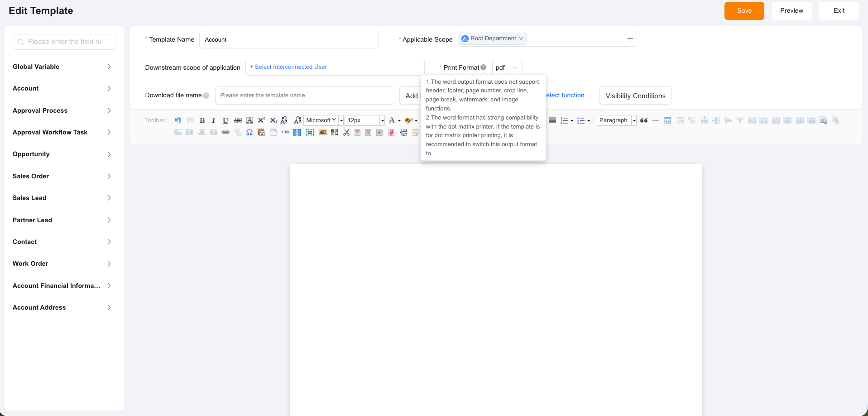The image size is (868, 416).
Task: Insert an image via the picture icon
Action: point(323,132)
